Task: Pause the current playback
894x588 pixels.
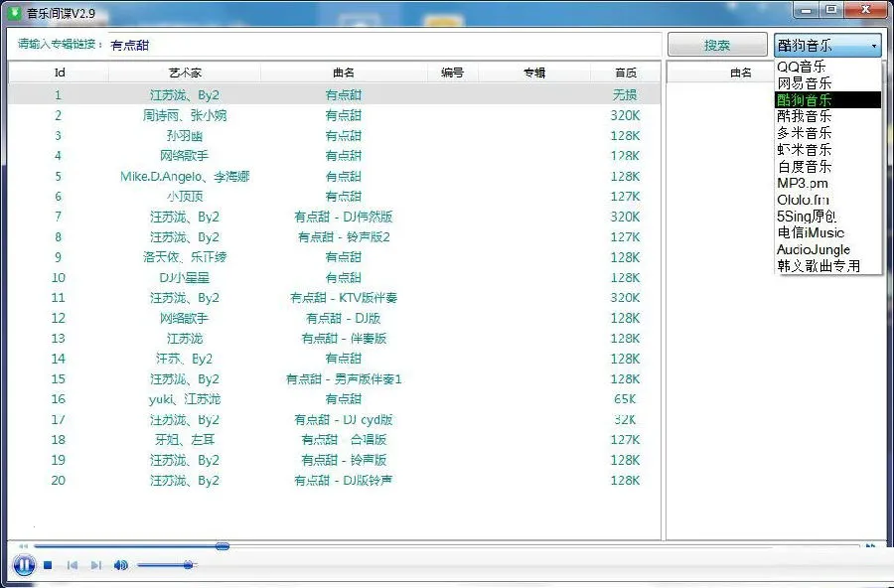Action: tap(24, 564)
